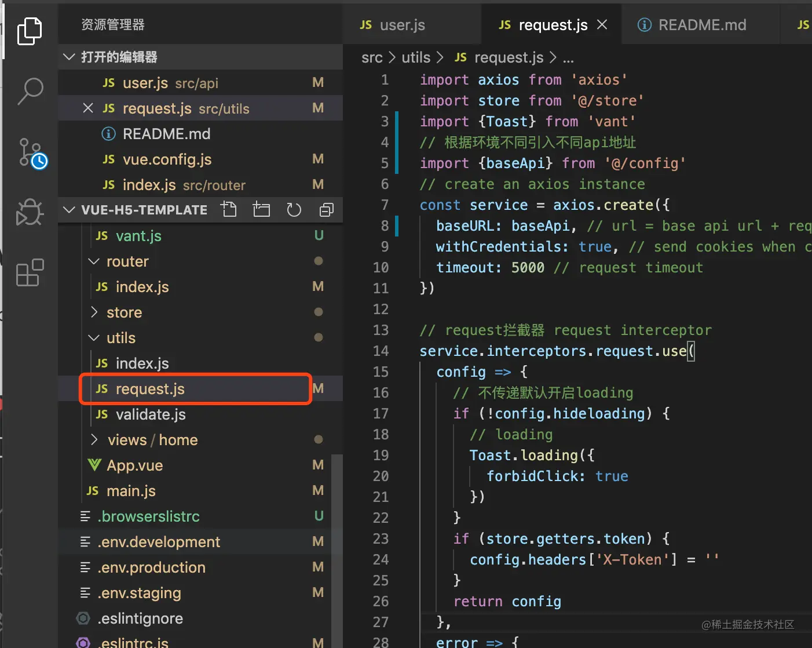Click 'return config' on line 26

tap(507, 601)
